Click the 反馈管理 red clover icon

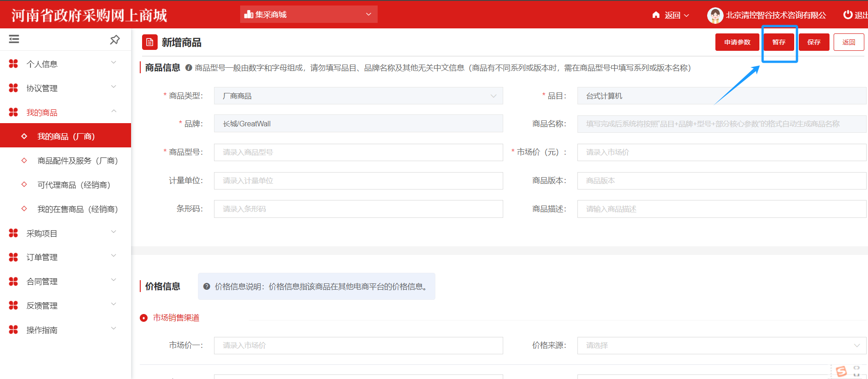13,305
